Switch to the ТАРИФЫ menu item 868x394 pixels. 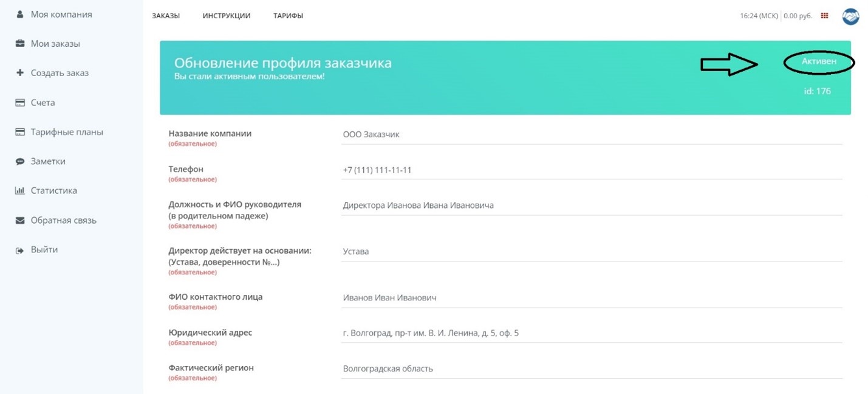click(289, 16)
